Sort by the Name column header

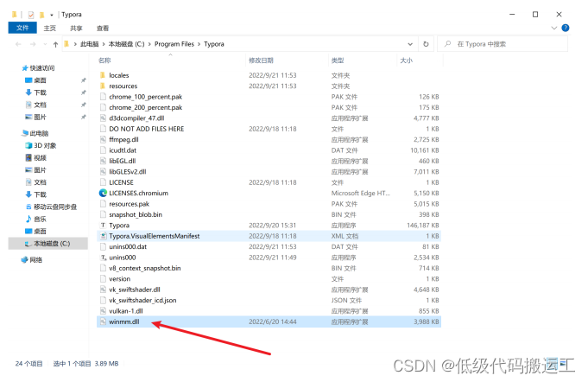(x=104, y=60)
